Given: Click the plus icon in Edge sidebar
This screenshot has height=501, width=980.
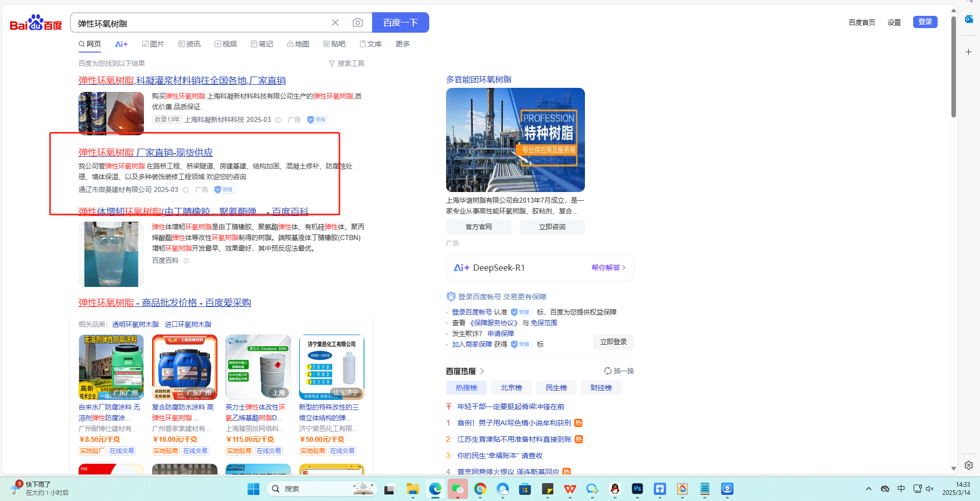Looking at the screenshot, I should 968,52.
